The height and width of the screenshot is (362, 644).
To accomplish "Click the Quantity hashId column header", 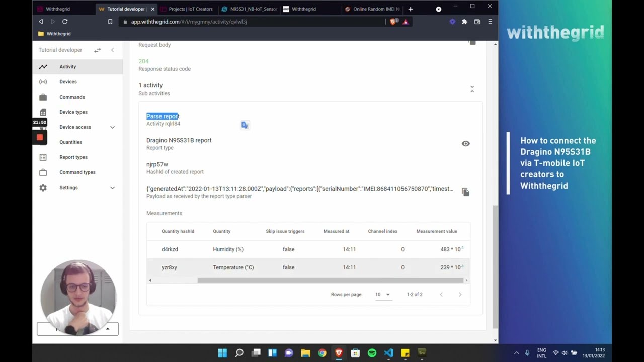I will point(178,231).
